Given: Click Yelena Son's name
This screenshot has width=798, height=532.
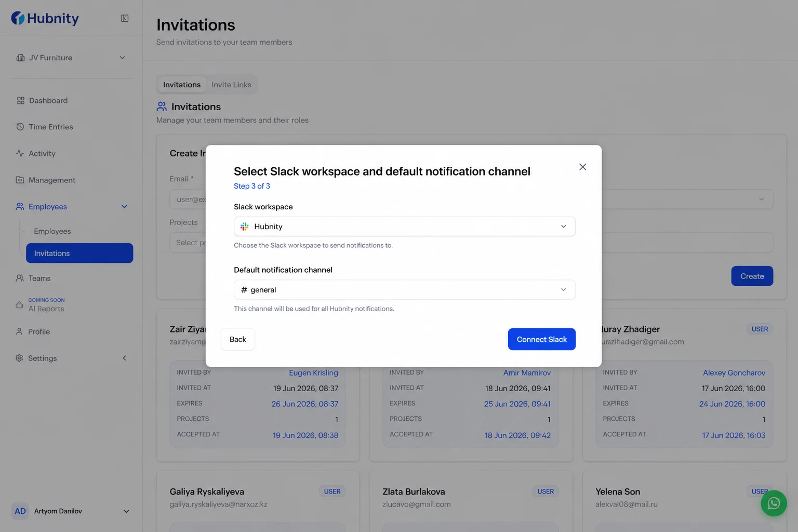Looking at the screenshot, I should coord(618,491).
